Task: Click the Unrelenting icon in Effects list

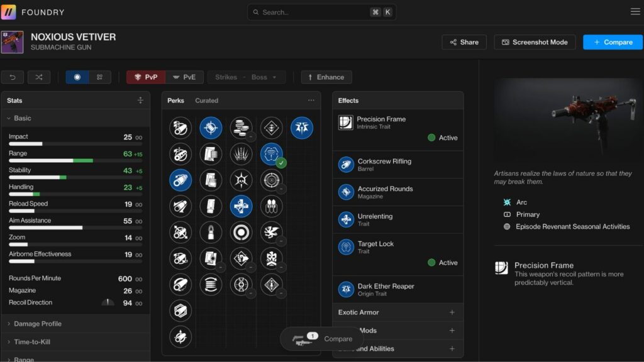Action: coord(346,219)
